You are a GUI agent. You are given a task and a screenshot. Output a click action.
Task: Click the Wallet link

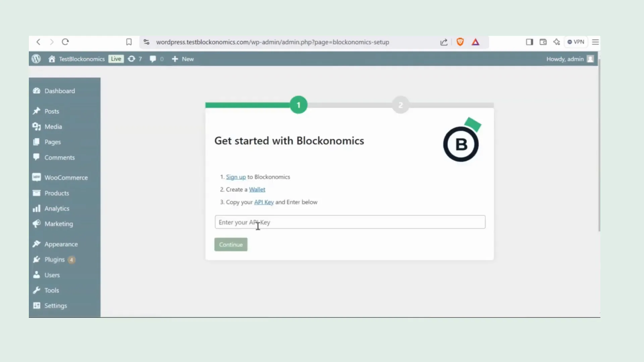pos(257,189)
